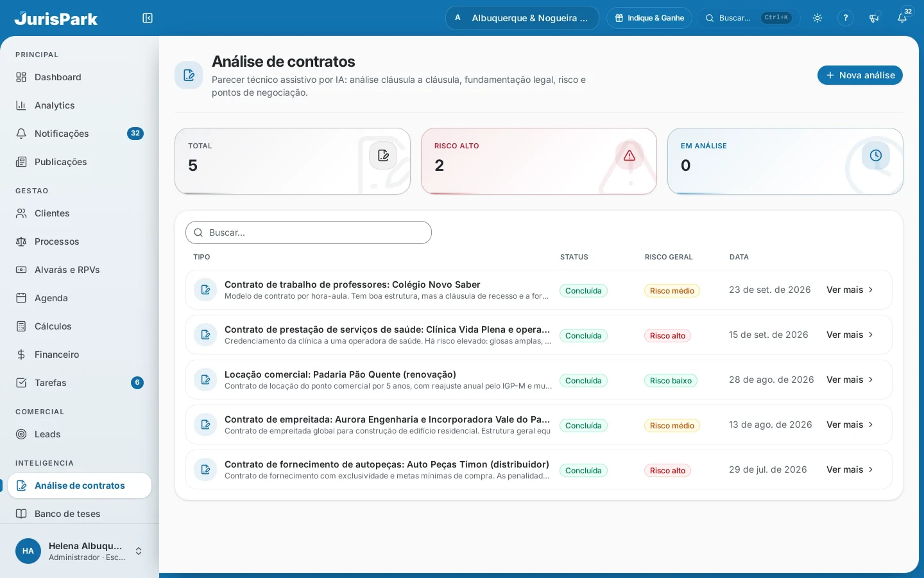This screenshot has width=924, height=578.
Task: Click the Risco alto badge on Clínica row
Action: [x=667, y=336]
